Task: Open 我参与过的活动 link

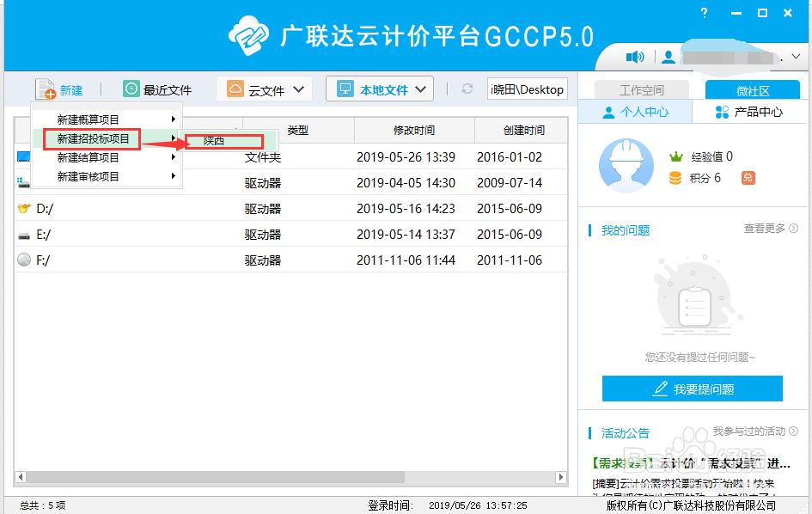Action: [x=748, y=431]
